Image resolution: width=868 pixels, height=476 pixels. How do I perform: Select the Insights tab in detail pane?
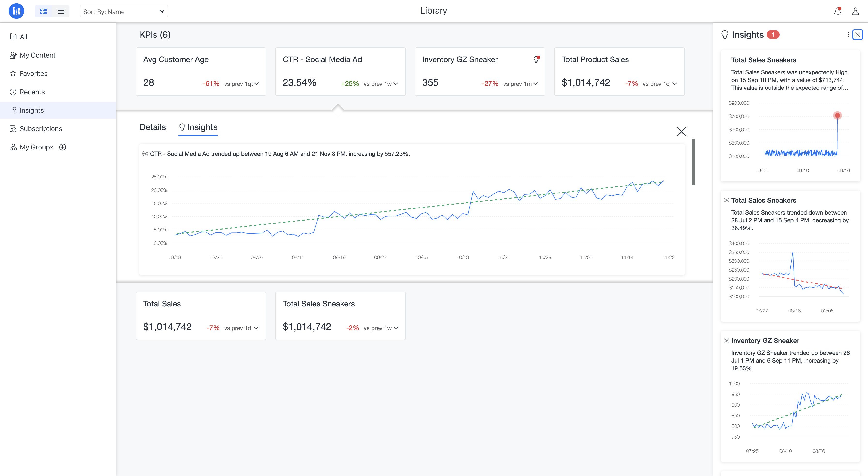coord(198,127)
